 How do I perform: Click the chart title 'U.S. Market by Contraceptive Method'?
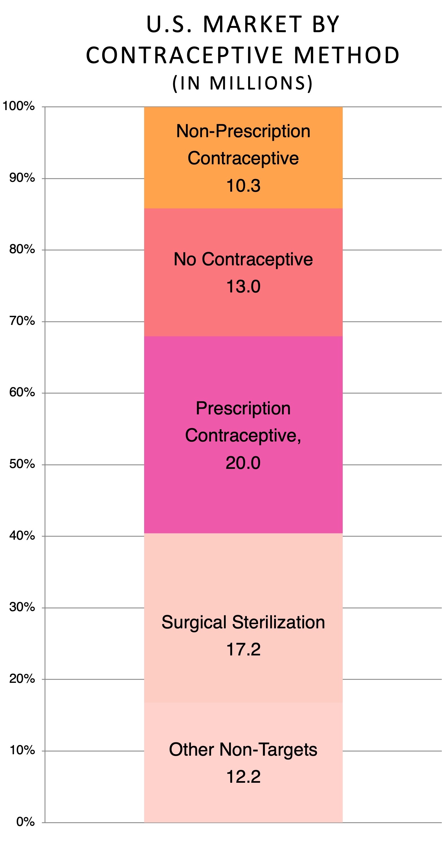tap(243, 40)
